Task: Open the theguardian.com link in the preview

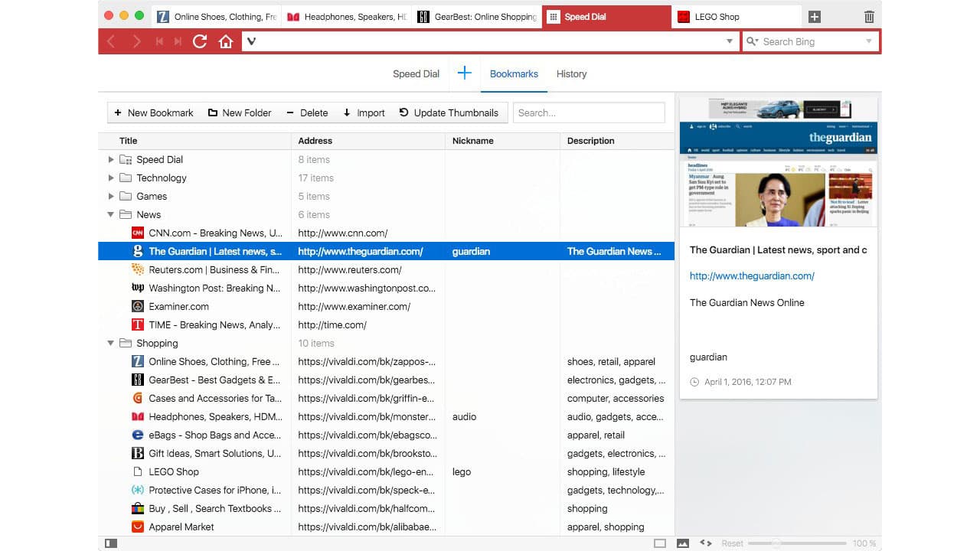Action: pos(752,275)
